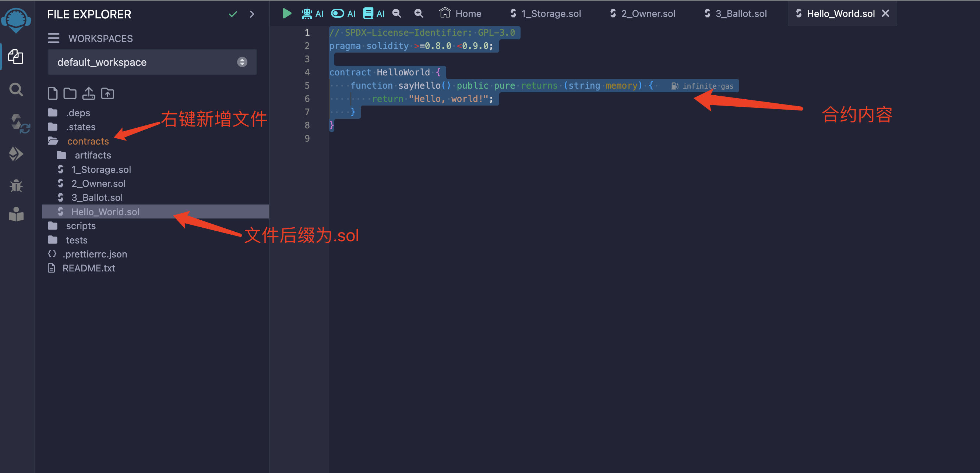Expand the artifacts folder
This screenshot has width=980, height=473.
pos(84,155)
